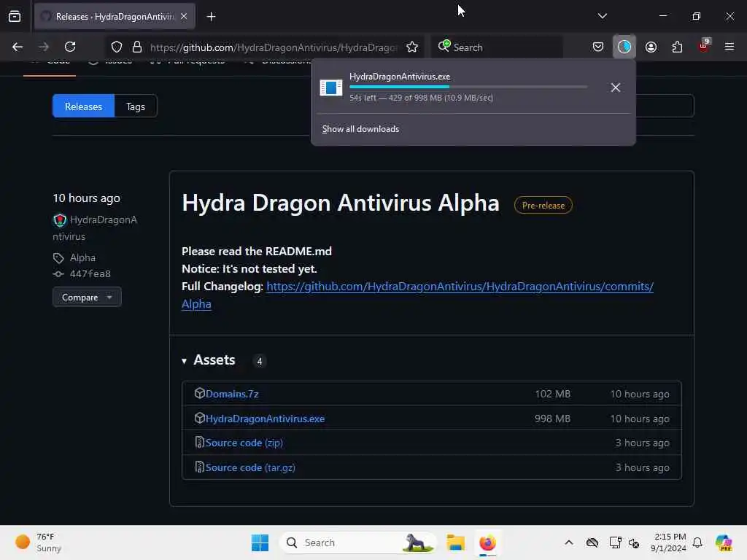Expand the list all tabs chevron

tap(602, 16)
